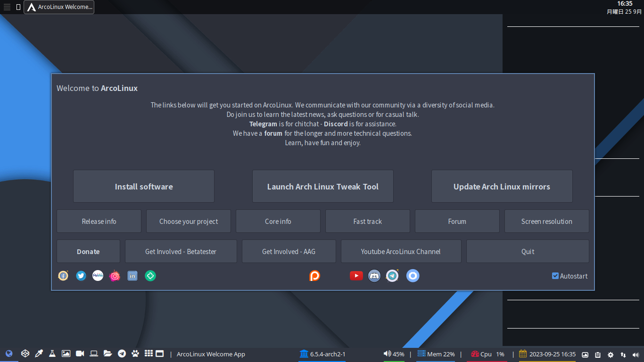The height and width of the screenshot is (362, 644).
Task: Open the Forum button
Action: click(457, 221)
